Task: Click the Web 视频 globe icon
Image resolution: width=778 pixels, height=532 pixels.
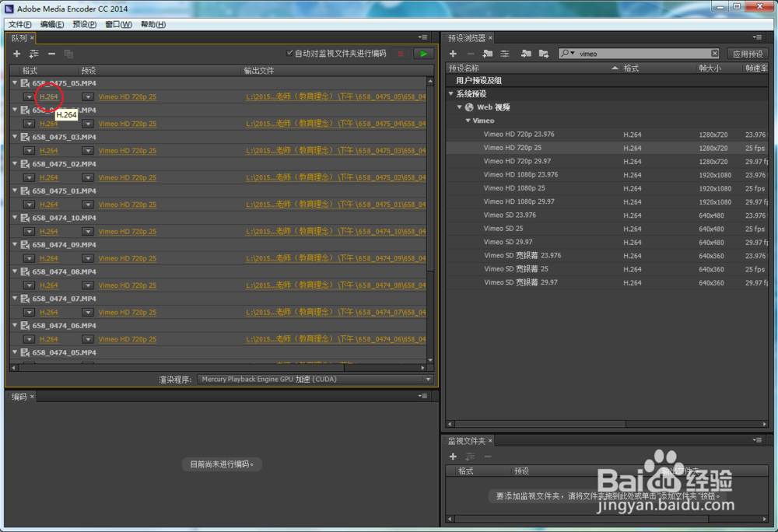Action: point(469,107)
